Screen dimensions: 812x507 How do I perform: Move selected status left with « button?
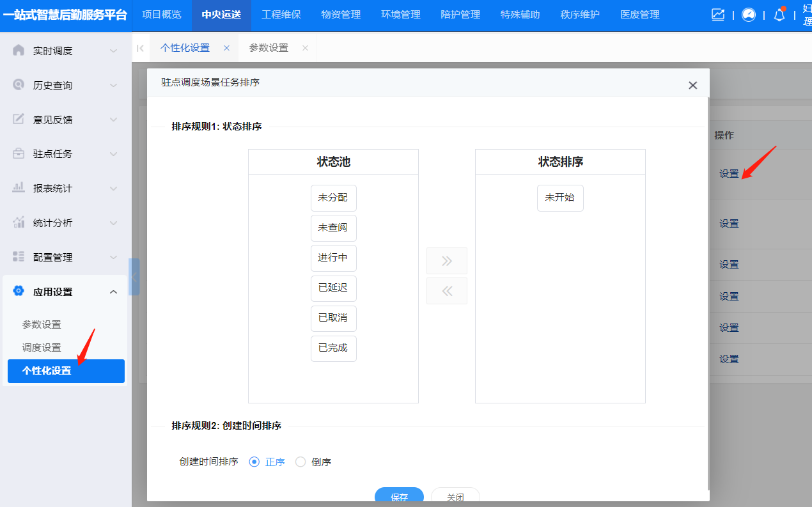pos(447,291)
